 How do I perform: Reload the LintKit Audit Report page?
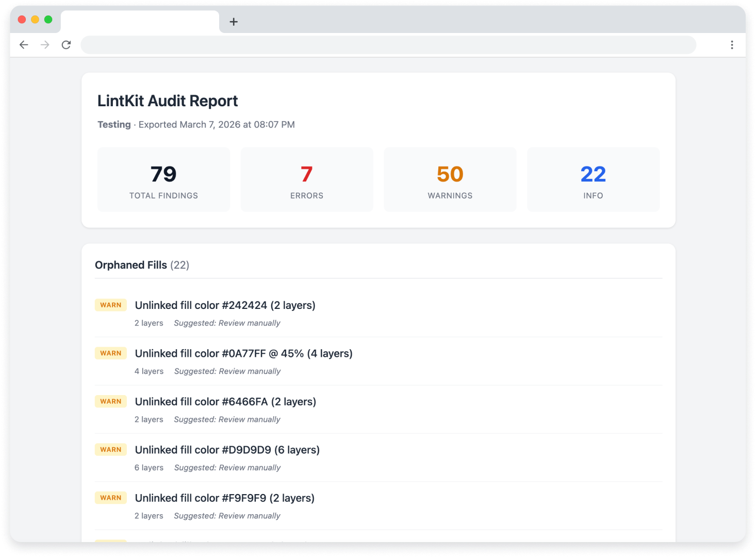click(66, 45)
